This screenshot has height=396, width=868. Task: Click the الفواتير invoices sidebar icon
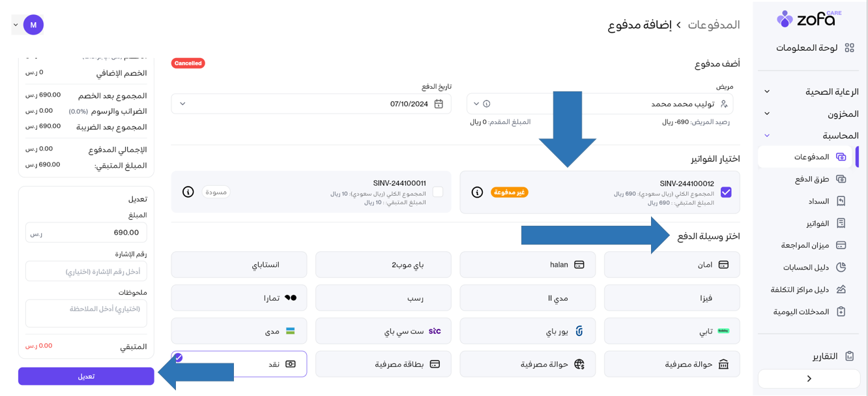pyautogui.click(x=841, y=223)
